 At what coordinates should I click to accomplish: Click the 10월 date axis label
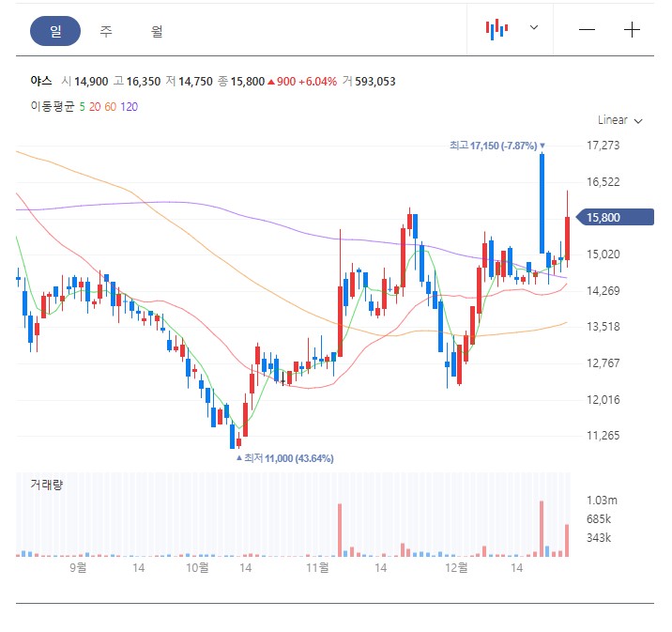197,568
